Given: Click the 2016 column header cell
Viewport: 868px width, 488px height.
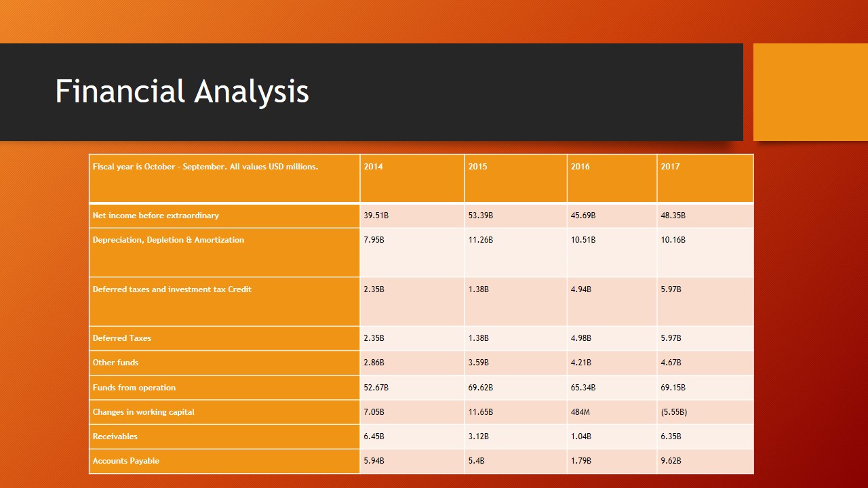Looking at the screenshot, I should (x=580, y=167).
